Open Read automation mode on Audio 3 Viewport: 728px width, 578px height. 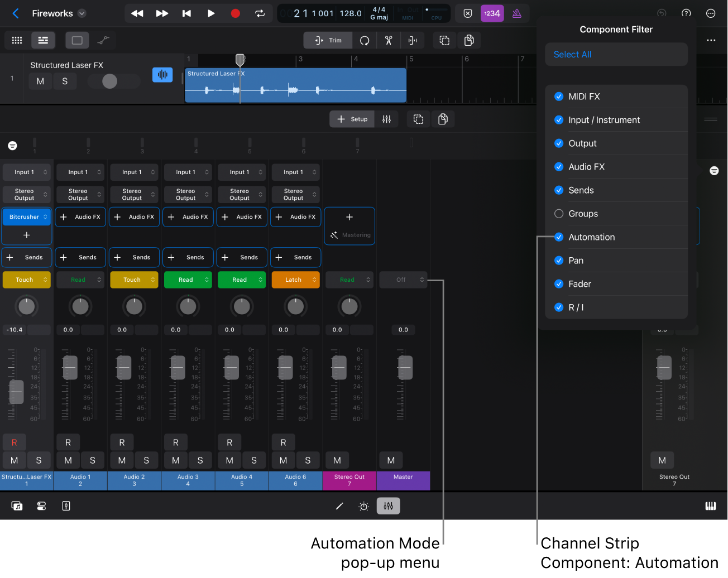point(188,280)
